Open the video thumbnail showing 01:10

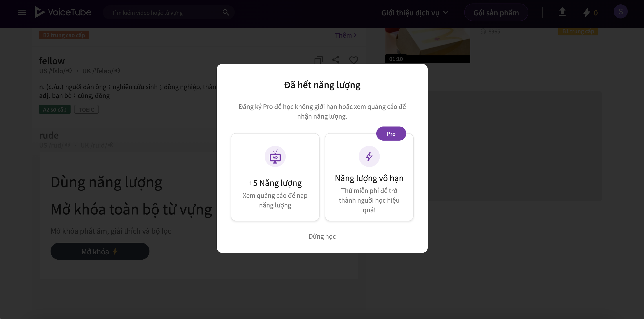click(428, 45)
